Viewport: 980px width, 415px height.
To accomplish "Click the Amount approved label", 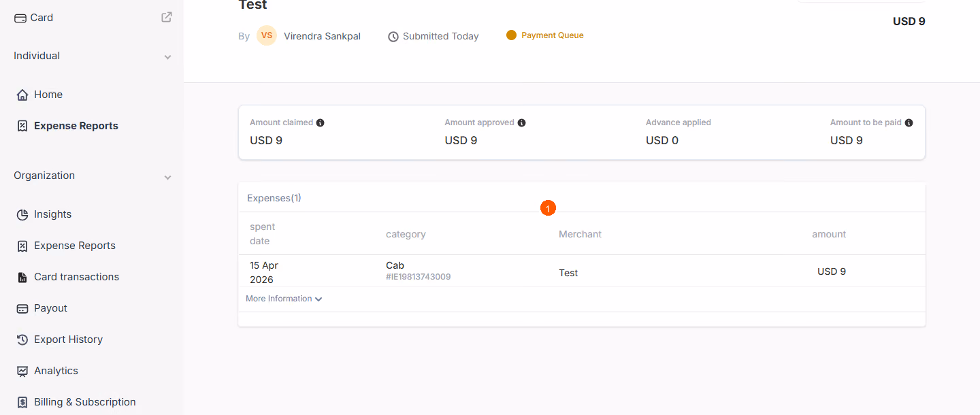I will (479, 122).
